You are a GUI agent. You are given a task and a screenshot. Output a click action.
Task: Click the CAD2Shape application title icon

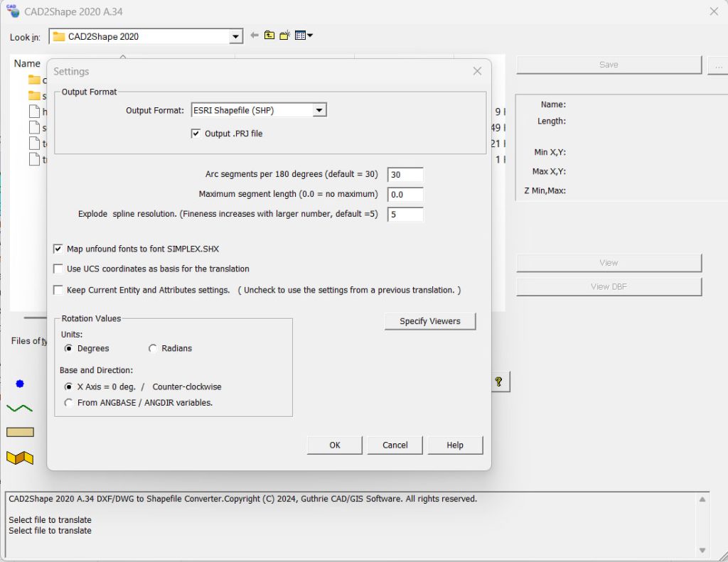click(x=13, y=11)
